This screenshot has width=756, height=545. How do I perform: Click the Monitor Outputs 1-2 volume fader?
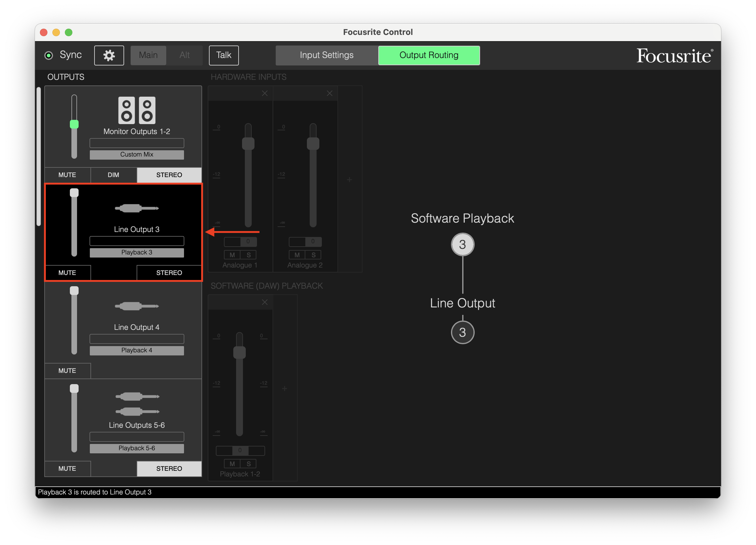[74, 124]
